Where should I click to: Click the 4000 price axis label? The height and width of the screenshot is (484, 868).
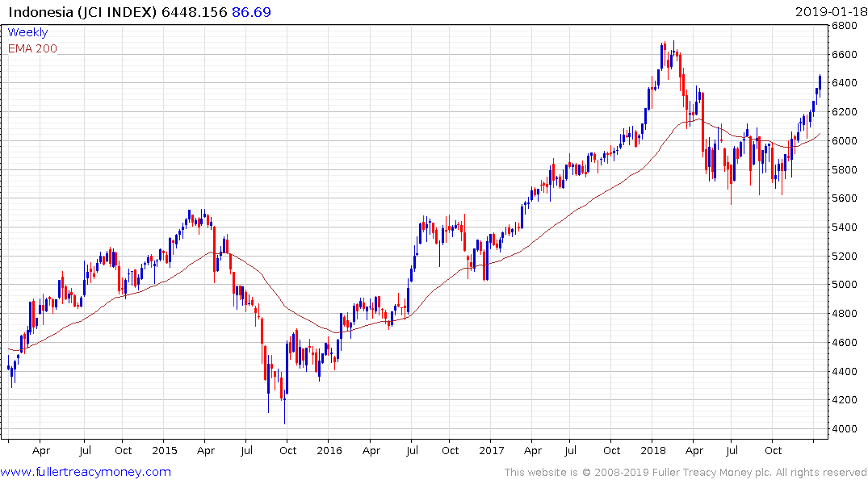(x=845, y=428)
